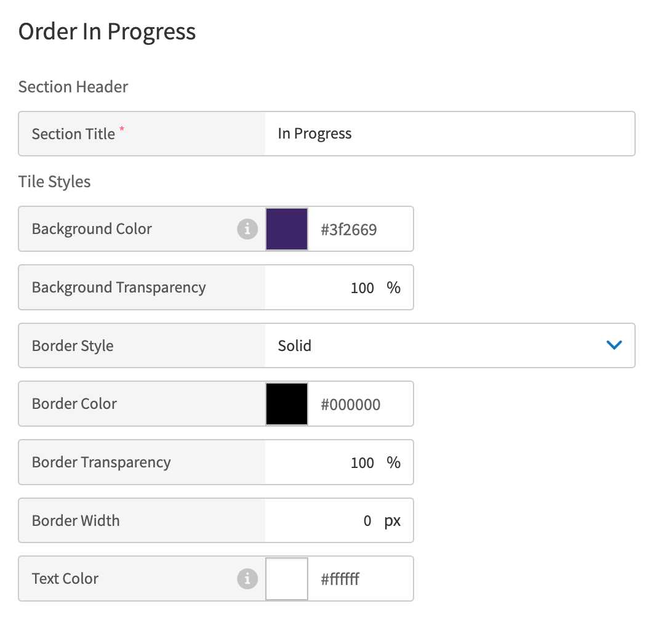Open the Border Style dropdown chevron
This screenshot has width=672, height=617.
[x=614, y=345]
